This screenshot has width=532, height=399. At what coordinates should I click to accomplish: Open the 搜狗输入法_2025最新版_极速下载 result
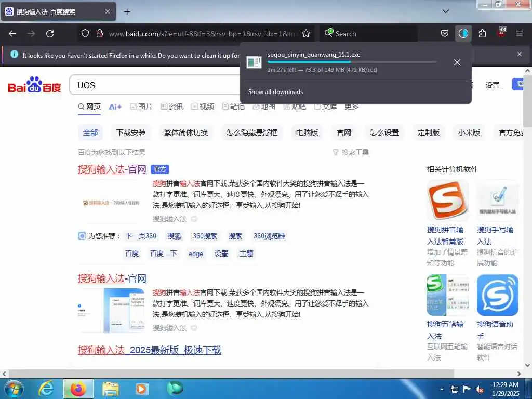click(x=150, y=350)
